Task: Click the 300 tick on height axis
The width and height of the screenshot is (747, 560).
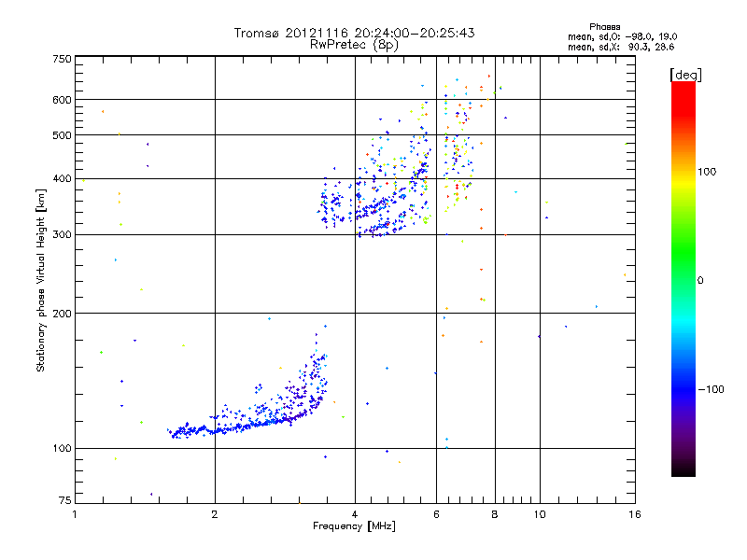Action: (62, 234)
